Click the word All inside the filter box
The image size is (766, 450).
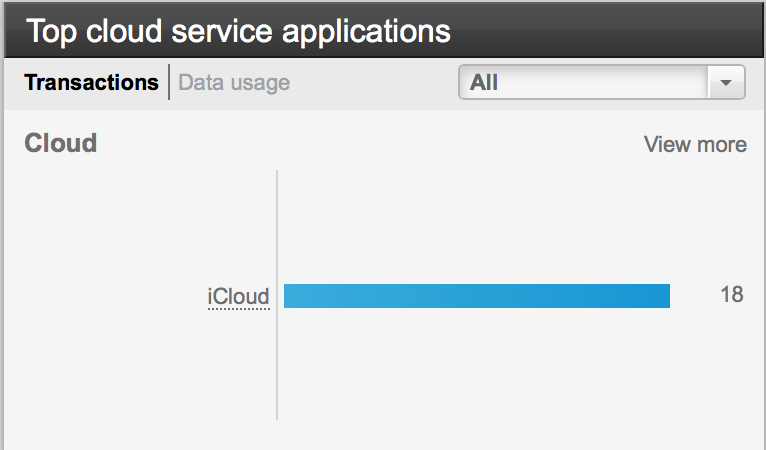(x=484, y=82)
